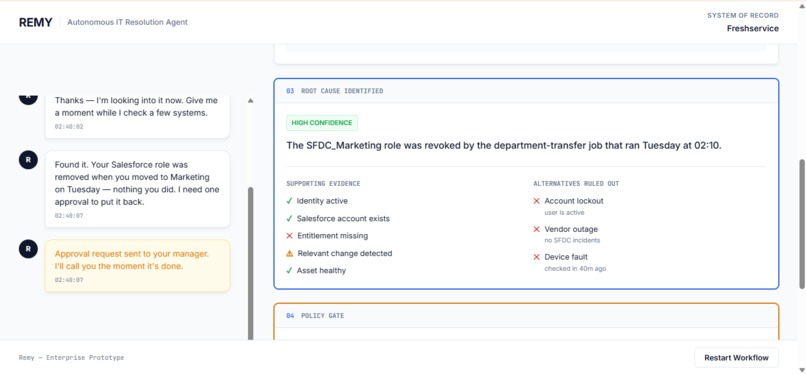The height and width of the screenshot is (374, 806).
Task: Click the 'Device fault' alternative text
Action: (566, 257)
